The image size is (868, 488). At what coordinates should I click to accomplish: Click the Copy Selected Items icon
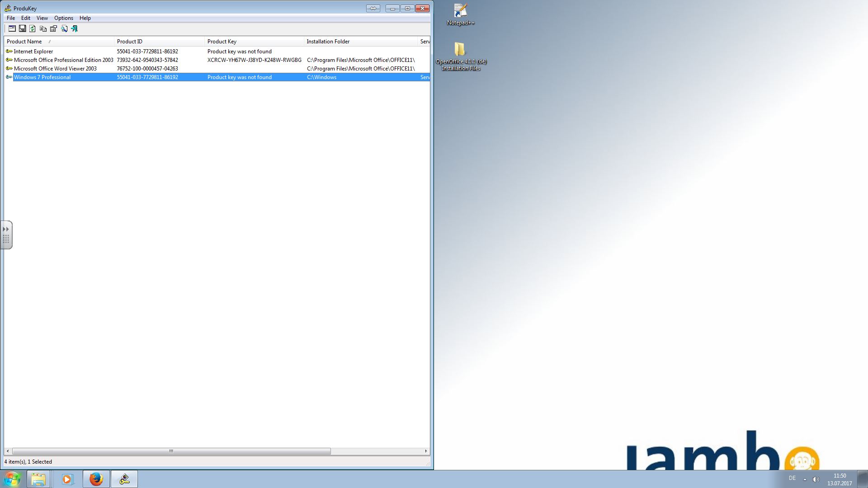tap(43, 28)
